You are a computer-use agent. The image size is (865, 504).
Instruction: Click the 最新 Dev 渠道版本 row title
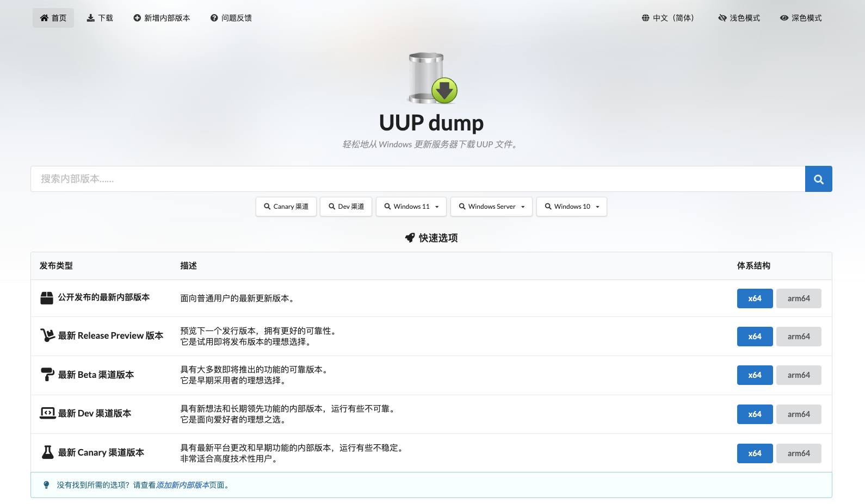(x=95, y=413)
